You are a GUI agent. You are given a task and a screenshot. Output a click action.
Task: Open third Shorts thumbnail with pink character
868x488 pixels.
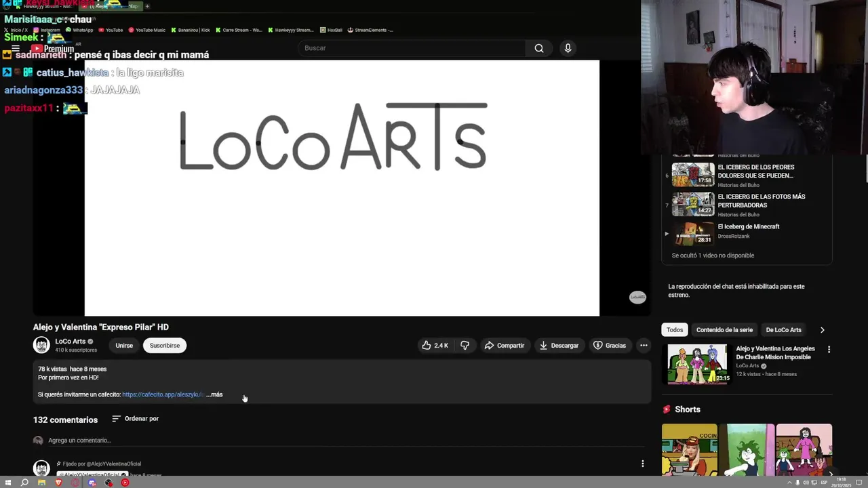(x=804, y=450)
